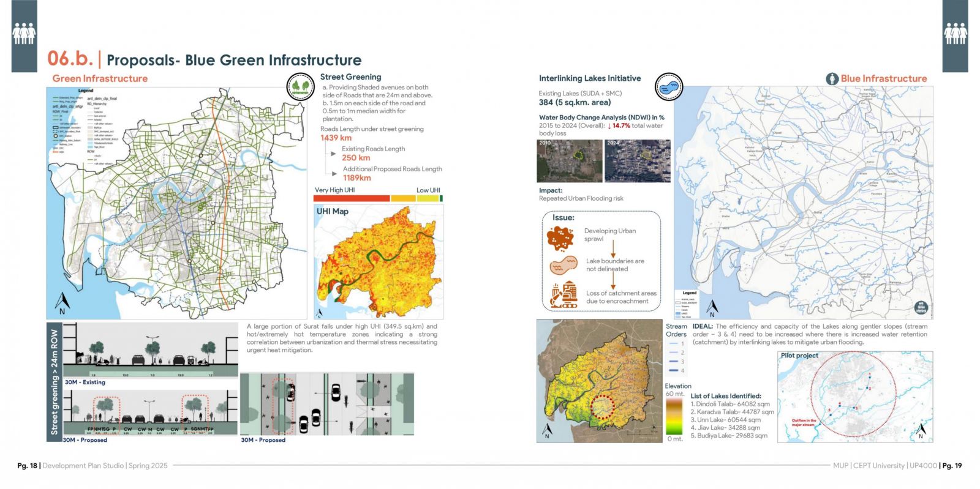
Task: Click the Stream Order 1 line swatch
Action: point(674,344)
